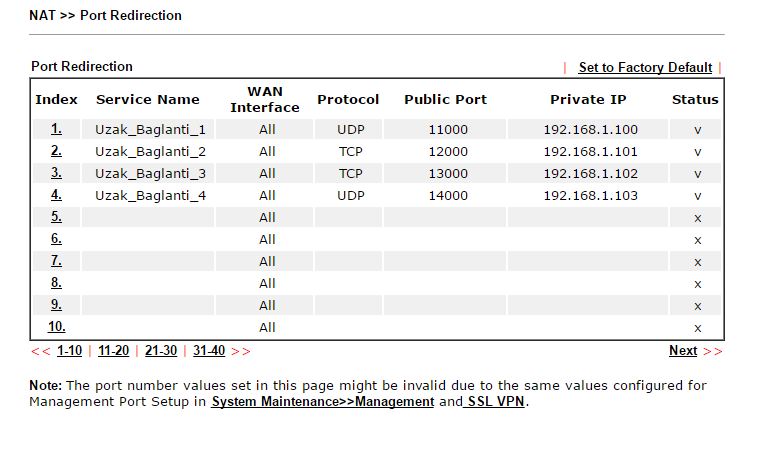Open index 9 redirection slot
760x455 pixels.
pyautogui.click(x=56, y=305)
